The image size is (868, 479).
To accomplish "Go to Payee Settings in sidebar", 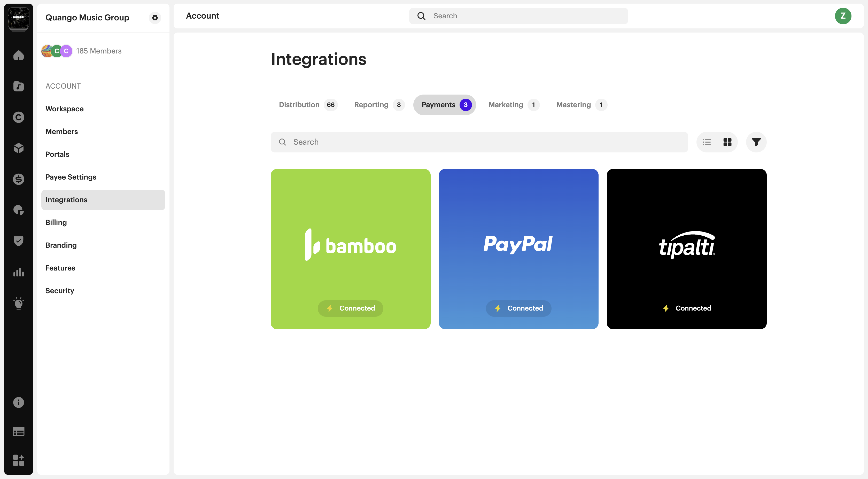I will (x=71, y=177).
